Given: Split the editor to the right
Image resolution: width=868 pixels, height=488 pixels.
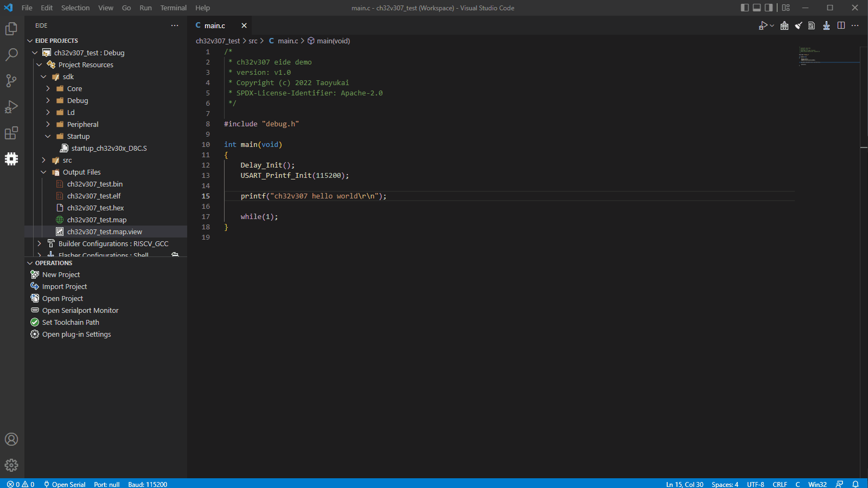Looking at the screenshot, I should (841, 25).
